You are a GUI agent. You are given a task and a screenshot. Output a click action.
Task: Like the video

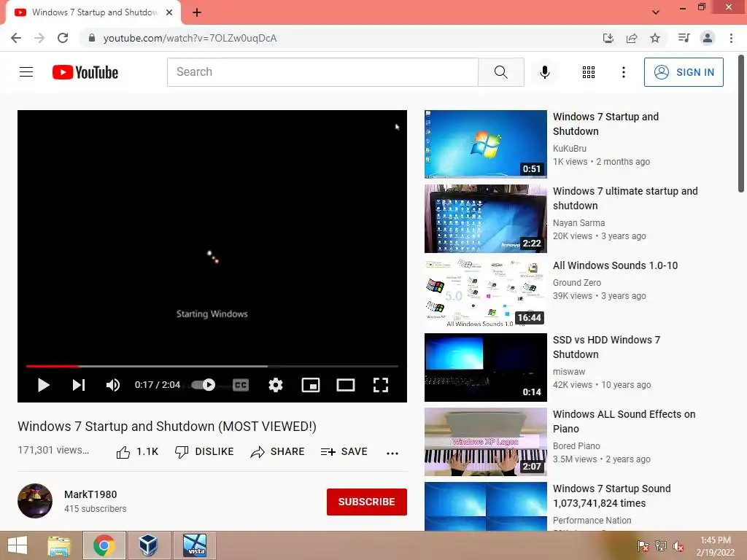(x=137, y=451)
